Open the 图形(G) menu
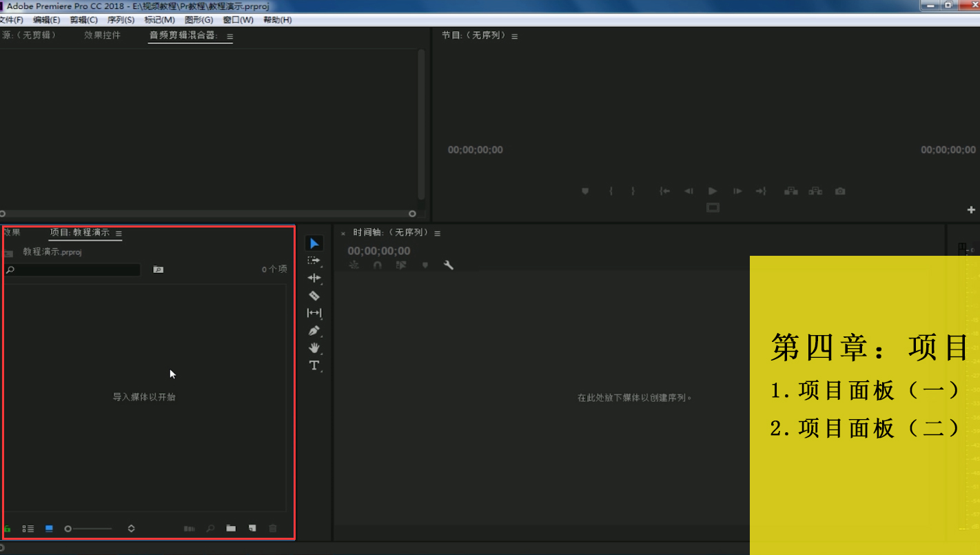 (198, 20)
